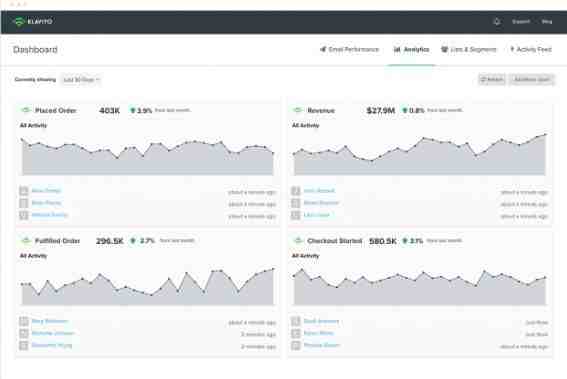The image size is (567, 379).
Task: Click second avatar under Revenue chart
Action: (x=296, y=203)
